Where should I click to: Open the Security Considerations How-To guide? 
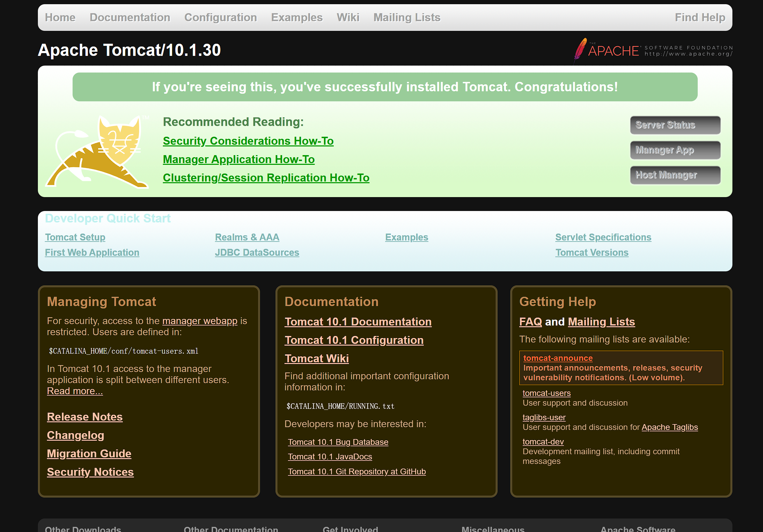248,141
